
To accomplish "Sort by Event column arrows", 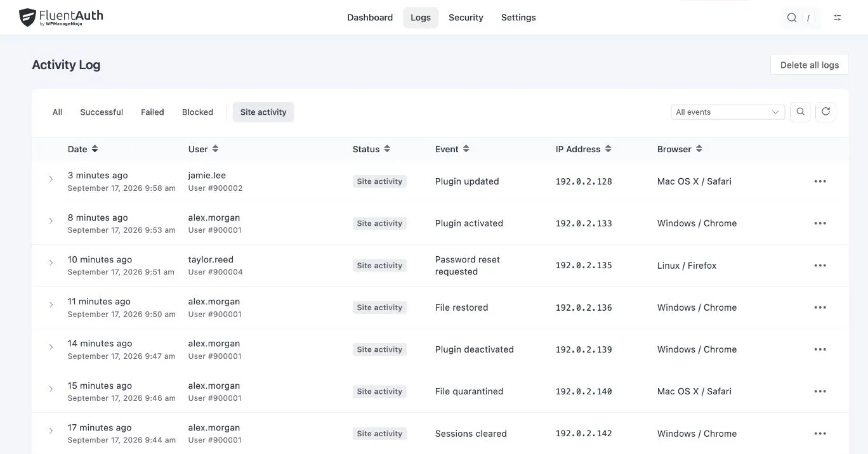I will coord(466,149).
